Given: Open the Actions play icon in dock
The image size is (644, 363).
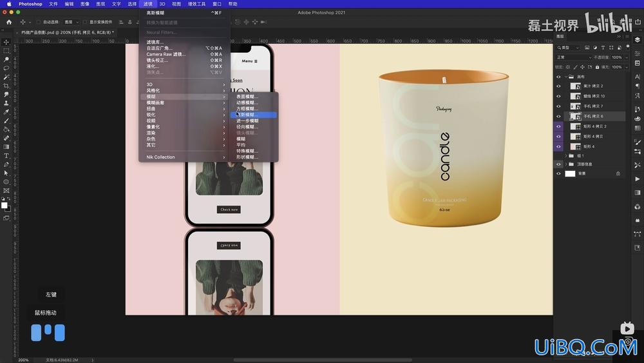Looking at the screenshot, I should (x=637, y=179).
